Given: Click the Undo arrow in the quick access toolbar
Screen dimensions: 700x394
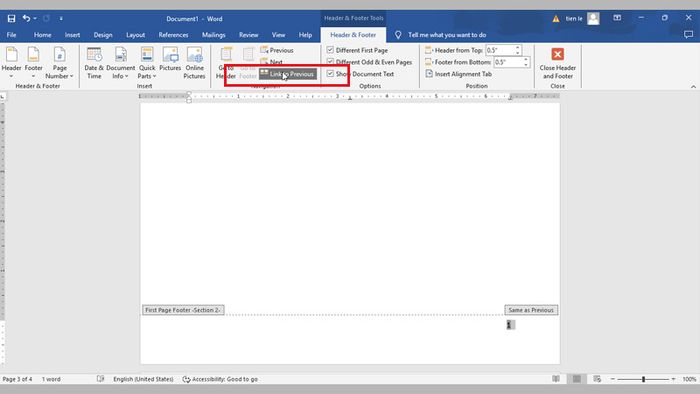Looking at the screenshot, I should (26, 18).
